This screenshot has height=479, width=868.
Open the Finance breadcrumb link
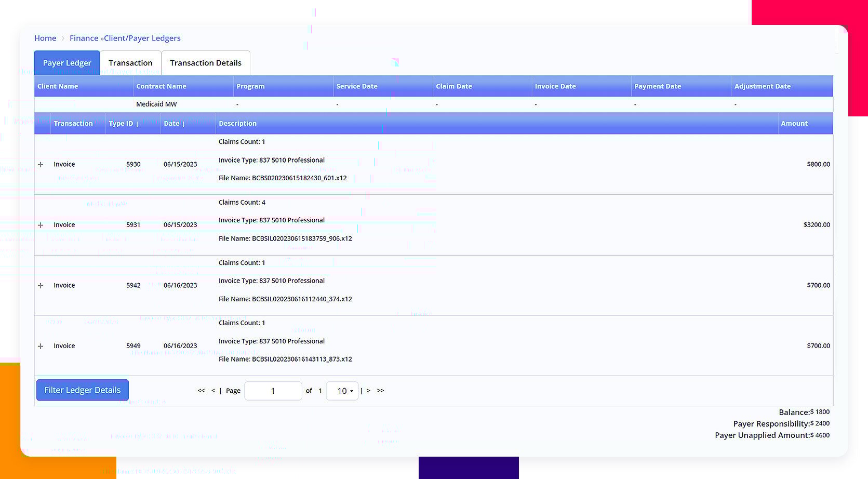tap(84, 38)
